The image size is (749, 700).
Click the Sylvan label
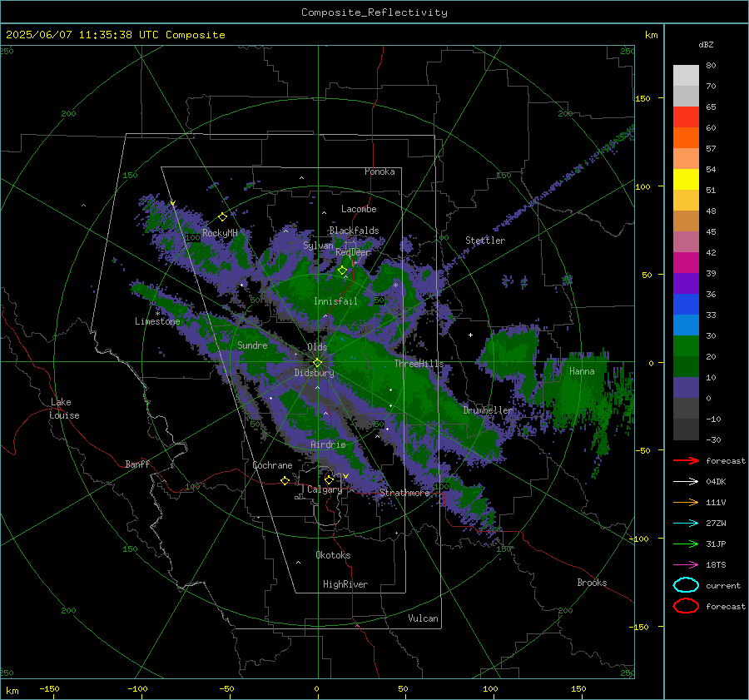pos(318,246)
